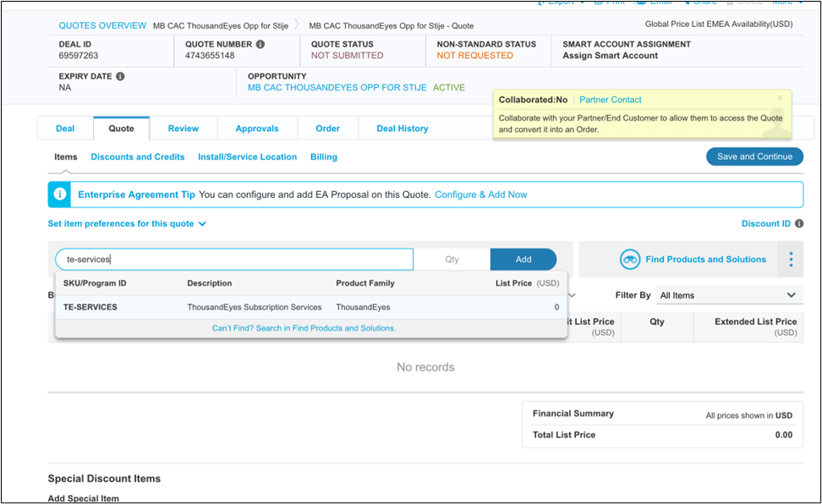Click the Enterprise Agreement Tip info icon
822x504 pixels.
pos(60,194)
